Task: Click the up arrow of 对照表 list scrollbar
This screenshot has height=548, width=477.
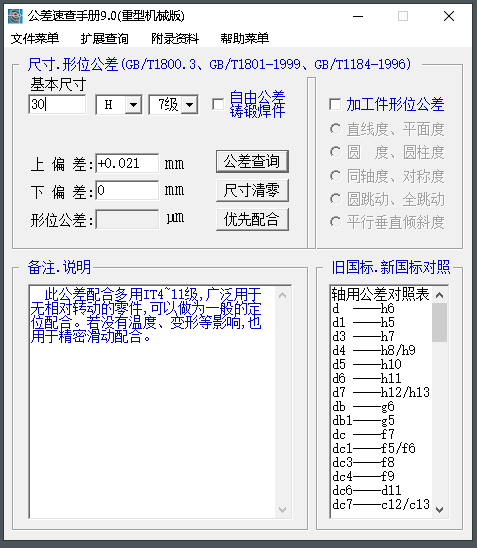Action: click(x=440, y=295)
